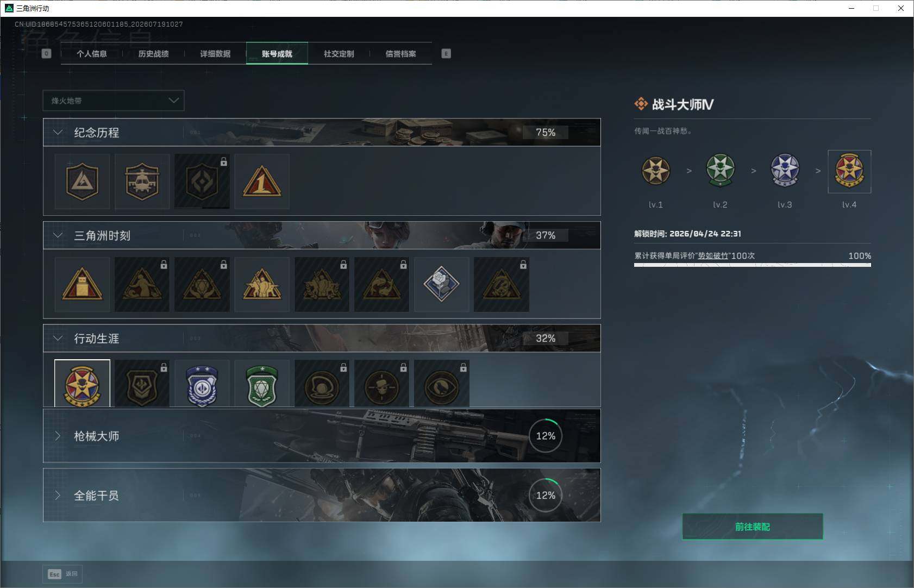Select the star skull badge in 行动生涯

[82, 384]
